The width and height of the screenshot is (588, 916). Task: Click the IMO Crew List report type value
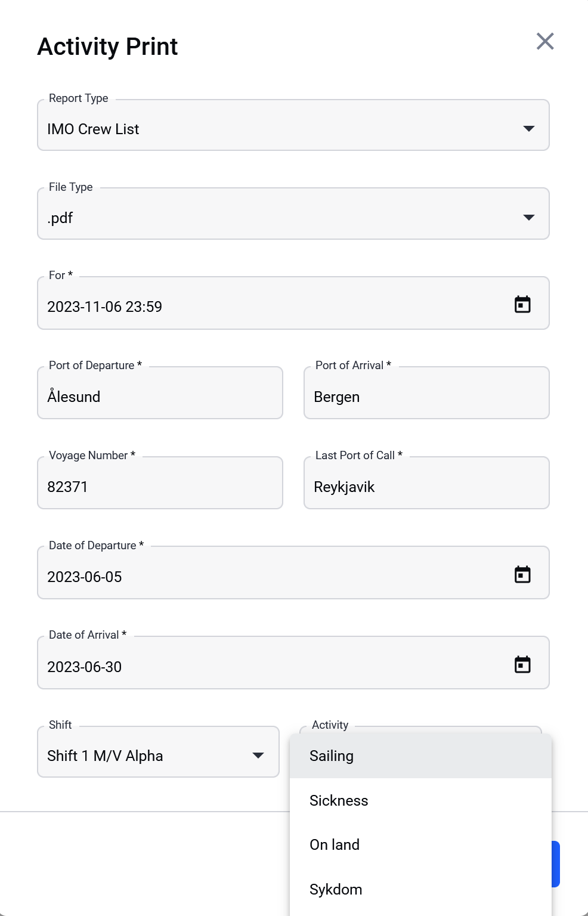[x=93, y=129]
